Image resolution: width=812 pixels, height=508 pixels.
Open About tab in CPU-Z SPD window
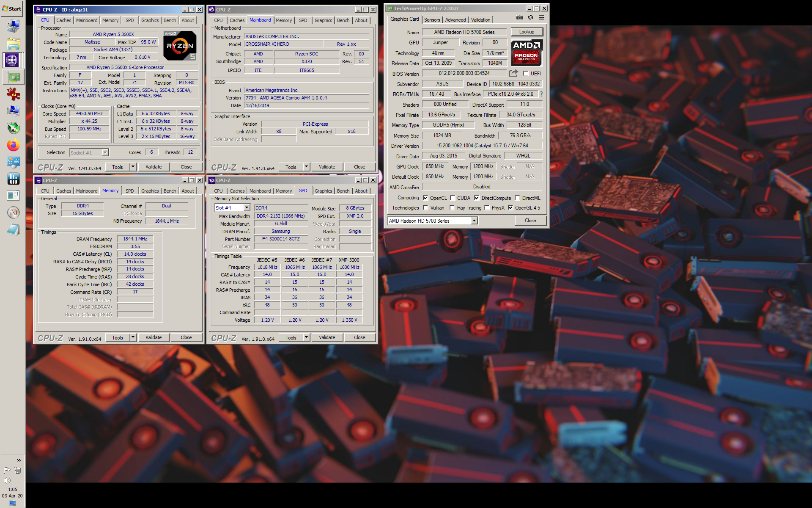click(x=361, y=191)
